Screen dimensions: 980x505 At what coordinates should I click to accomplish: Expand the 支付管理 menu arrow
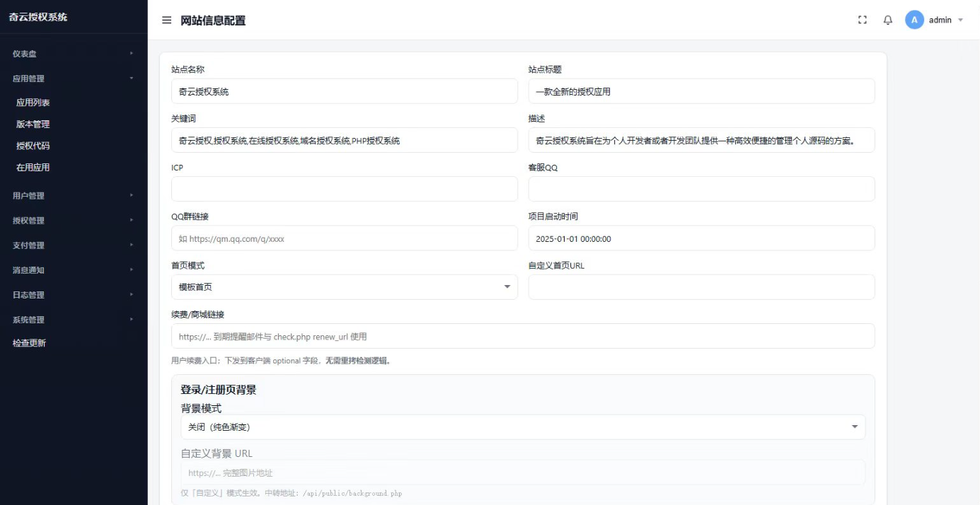click(132, 245)
